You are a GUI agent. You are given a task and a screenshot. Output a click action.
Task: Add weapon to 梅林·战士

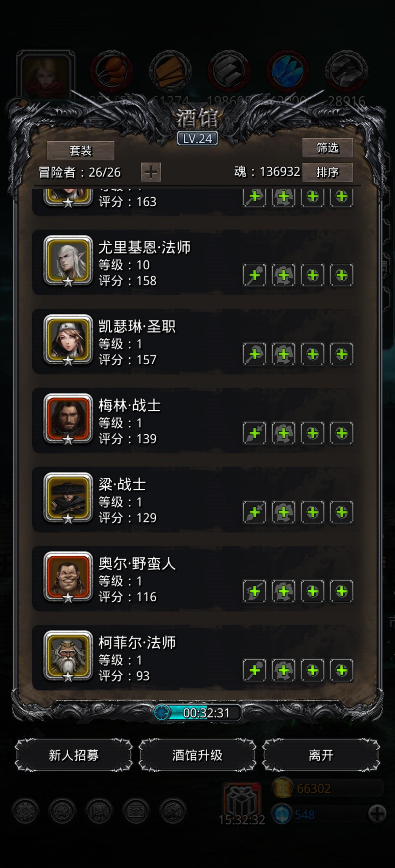[x=254, y=433]
